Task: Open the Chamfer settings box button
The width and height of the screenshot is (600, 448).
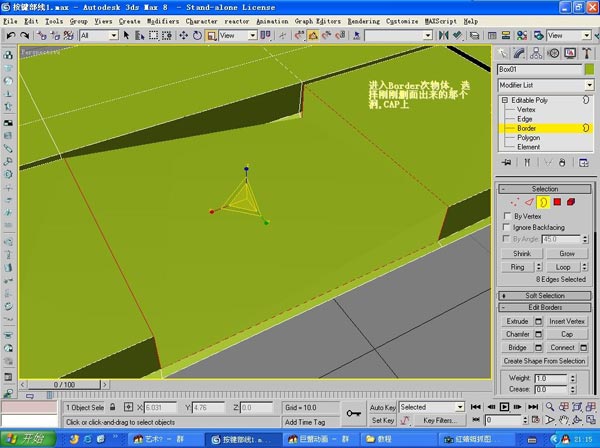Action: click(x=538, y=334)
